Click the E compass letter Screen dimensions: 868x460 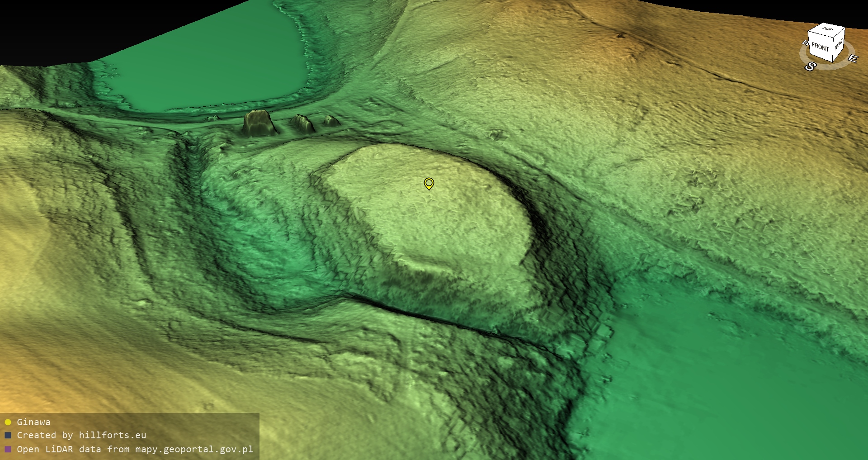(852, 59)
